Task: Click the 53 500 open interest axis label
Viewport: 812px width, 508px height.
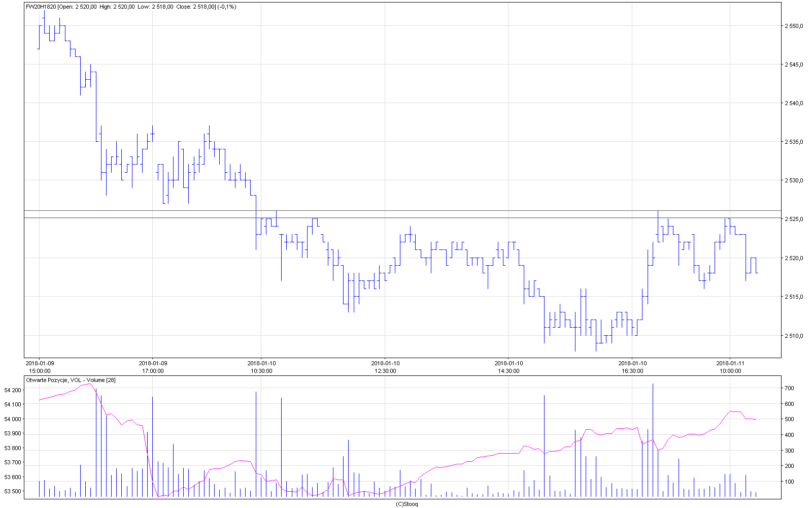Action: tap(13, 491)
